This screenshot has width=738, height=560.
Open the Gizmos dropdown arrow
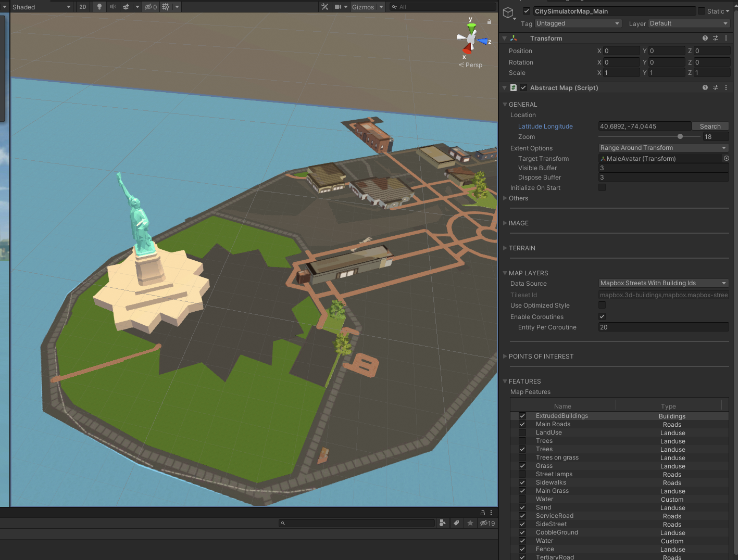coord(381,7)
